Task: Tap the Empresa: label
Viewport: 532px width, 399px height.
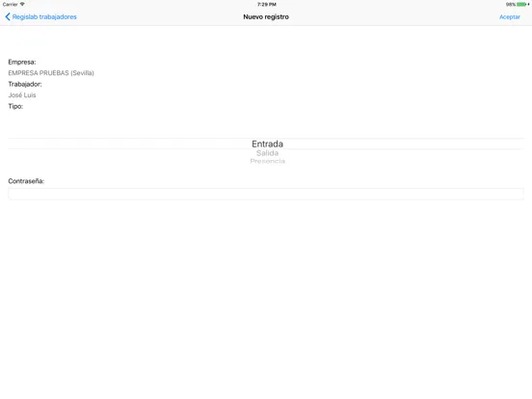Action: pos(22,62)
